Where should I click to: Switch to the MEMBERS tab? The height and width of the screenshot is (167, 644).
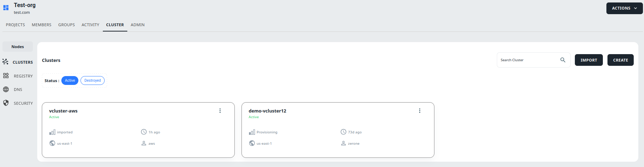41,25
